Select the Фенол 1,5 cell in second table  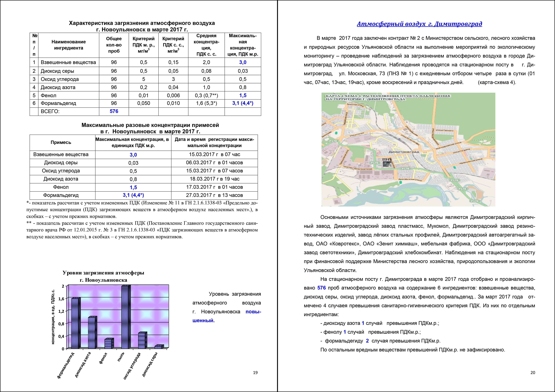coord(133,187)
